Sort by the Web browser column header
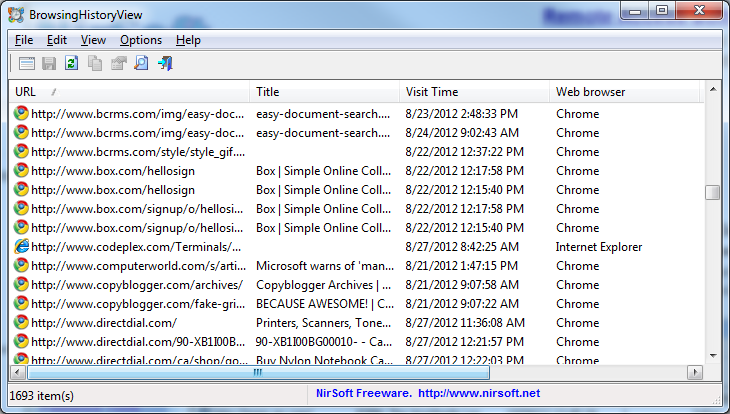Viewport: 730px width, 414px height. coord(624,92)
